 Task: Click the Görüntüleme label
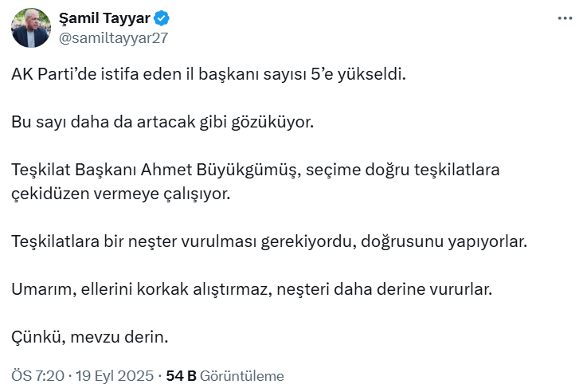pyautogui.click(x=241, y=376)
